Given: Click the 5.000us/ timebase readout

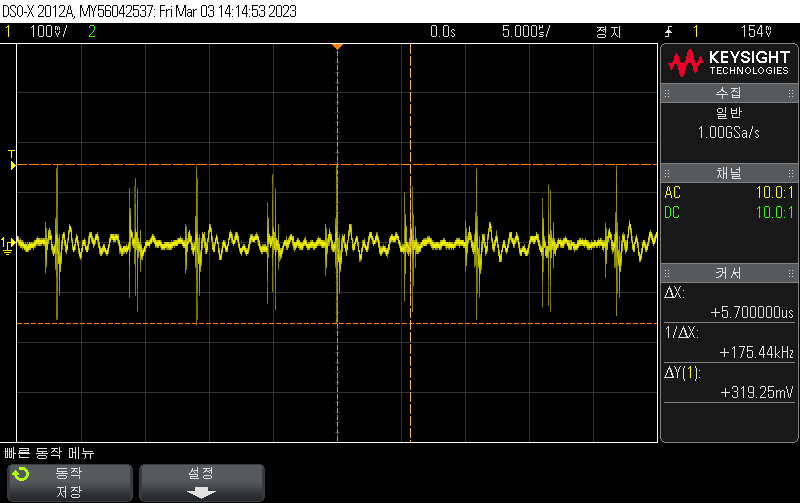Looking at the screenshot, I should (526, 32).
